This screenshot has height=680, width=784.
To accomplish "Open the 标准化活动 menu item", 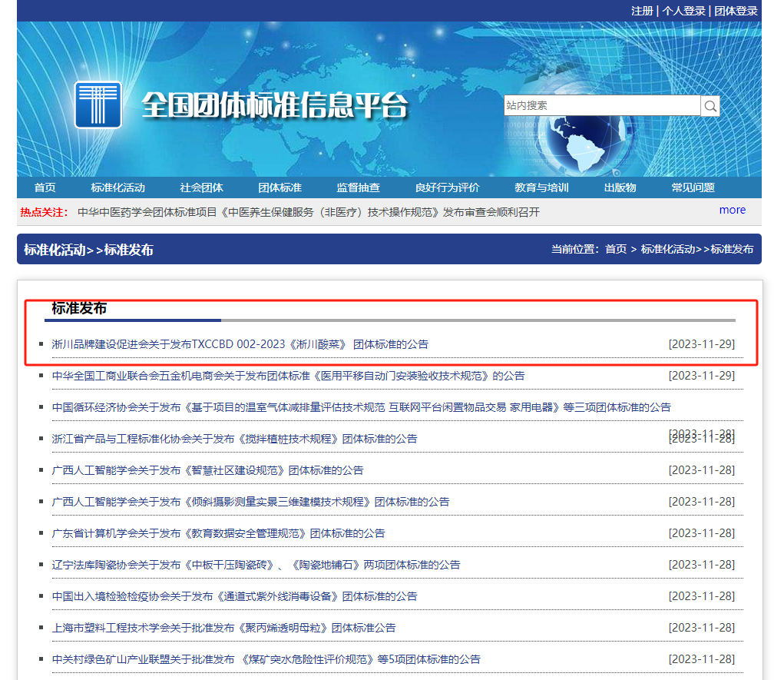I will click(x=117, y=187).
